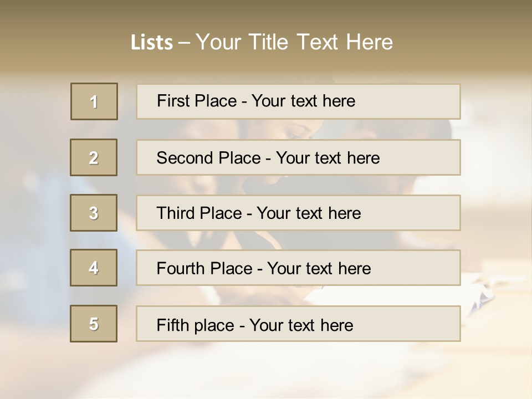Click the word Fourth in the list
This screenshot has width=532, height=399.
pyautogui.click(x=181, y=269)
